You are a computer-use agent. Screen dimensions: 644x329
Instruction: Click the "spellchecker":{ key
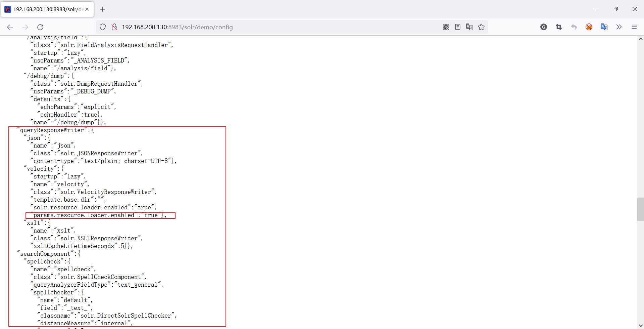click(x=57, y=292)
